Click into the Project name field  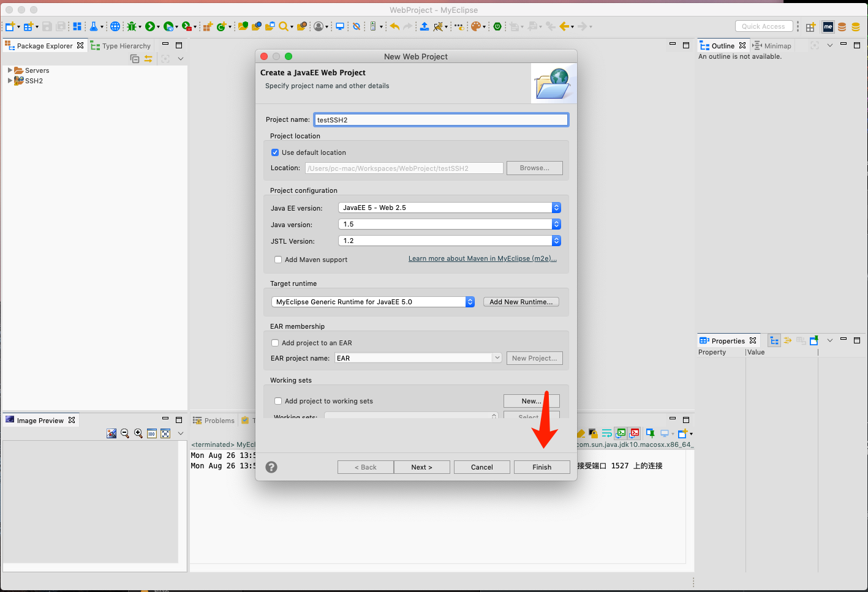[x=441, y=120]
